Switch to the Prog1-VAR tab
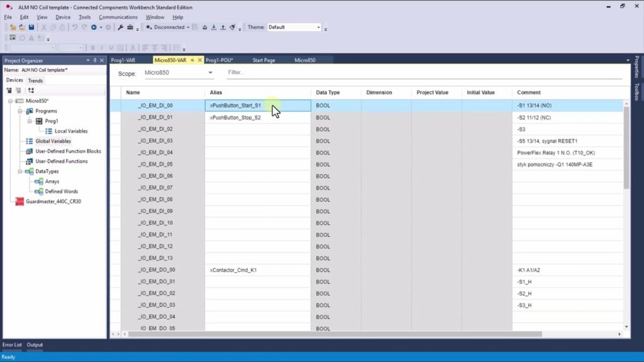 click(123, 60)
